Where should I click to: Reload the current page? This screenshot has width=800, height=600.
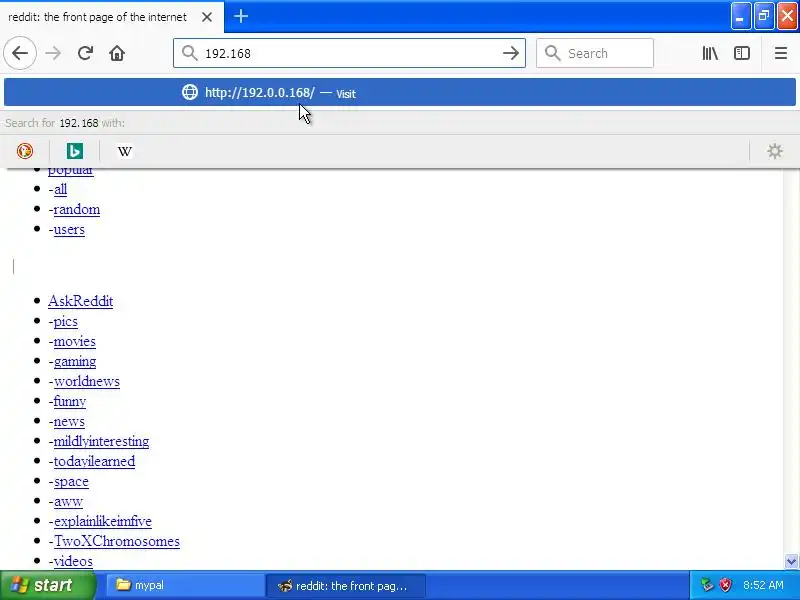85,53
